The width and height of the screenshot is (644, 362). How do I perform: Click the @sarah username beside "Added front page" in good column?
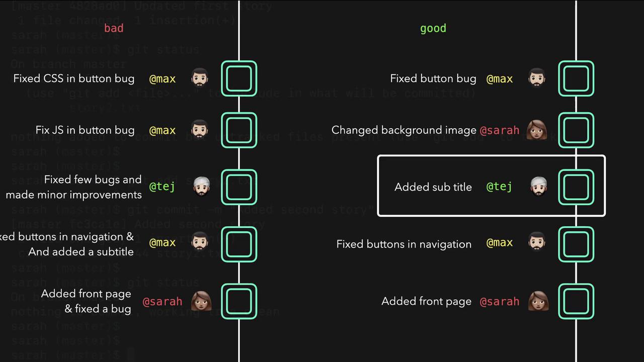[499, 302]
